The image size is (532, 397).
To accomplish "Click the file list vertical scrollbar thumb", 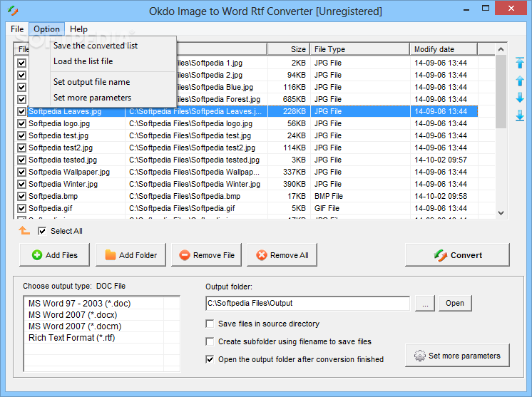I will pyautogui.click(x=501, y=91).
